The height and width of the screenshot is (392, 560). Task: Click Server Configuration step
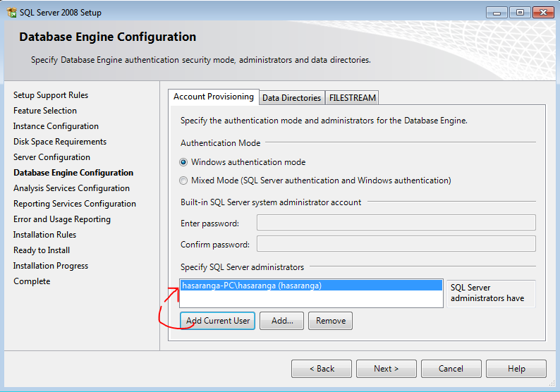click(x=51, y=157)
